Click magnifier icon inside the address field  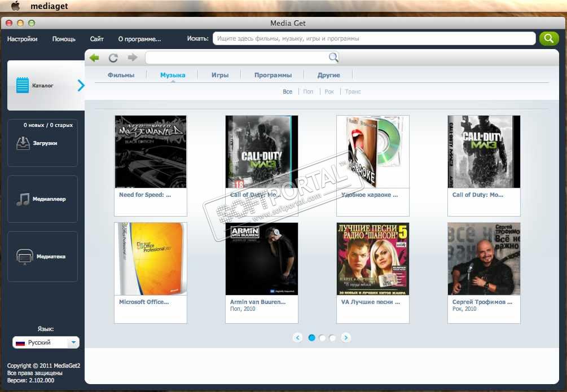pyautogui.click(x=333, y=57)
